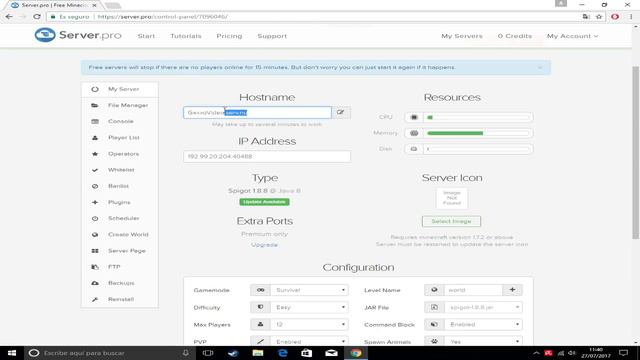
Task: Click the Plugins plus icon
Action: [95, 202]
